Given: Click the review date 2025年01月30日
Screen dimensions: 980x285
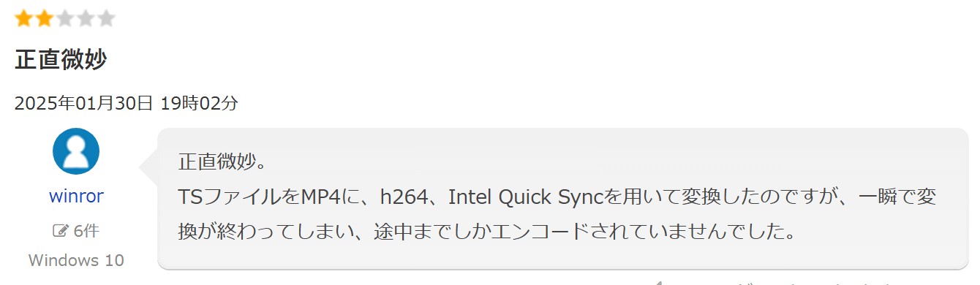Looking at the screenshot, I should click(83, 103).
